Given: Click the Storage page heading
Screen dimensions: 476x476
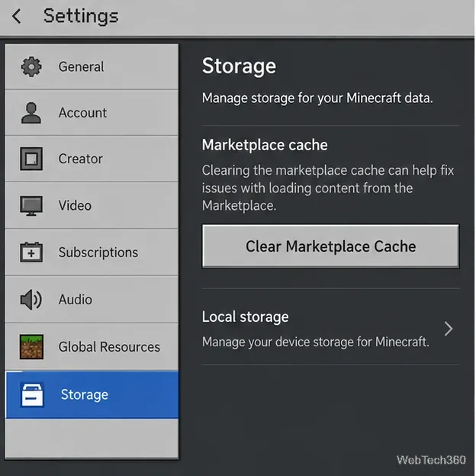Looking at the screenshot, I should click(x=240, y=66).
